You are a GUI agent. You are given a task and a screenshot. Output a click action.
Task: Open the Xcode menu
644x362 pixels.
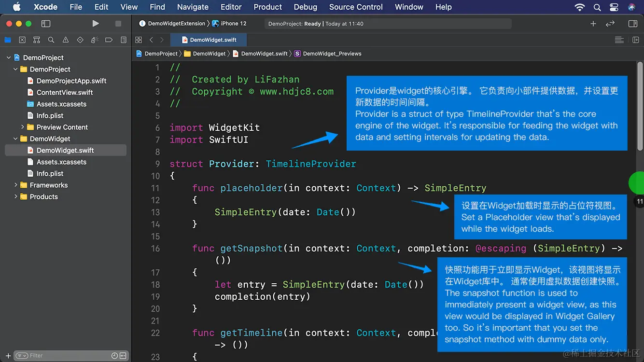(45, 7)
